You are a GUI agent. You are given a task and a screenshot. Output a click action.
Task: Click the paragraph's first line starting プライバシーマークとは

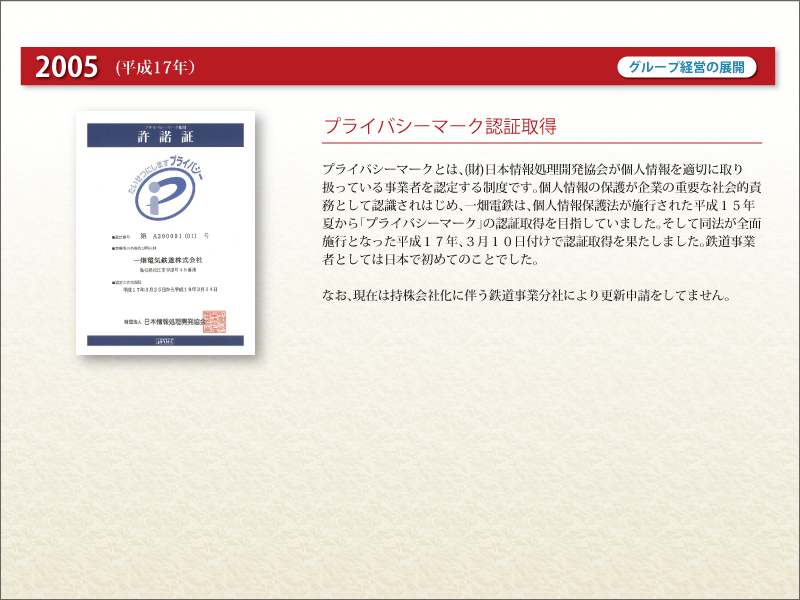[532, 169]
